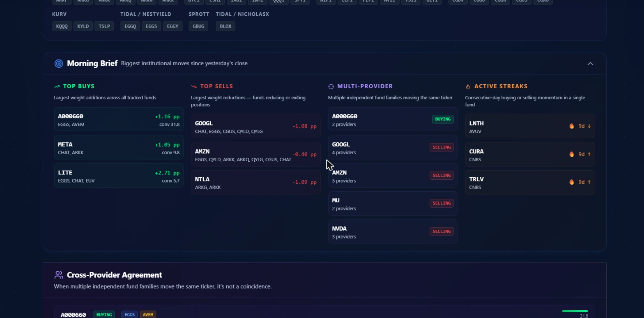
Task: Select the EGGY ticker chip
Action: click(x=173, y=26)
